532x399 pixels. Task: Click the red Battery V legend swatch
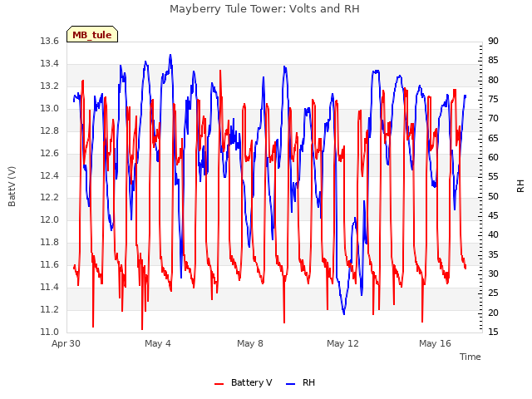pyautogui.click(x=219, y=384)
